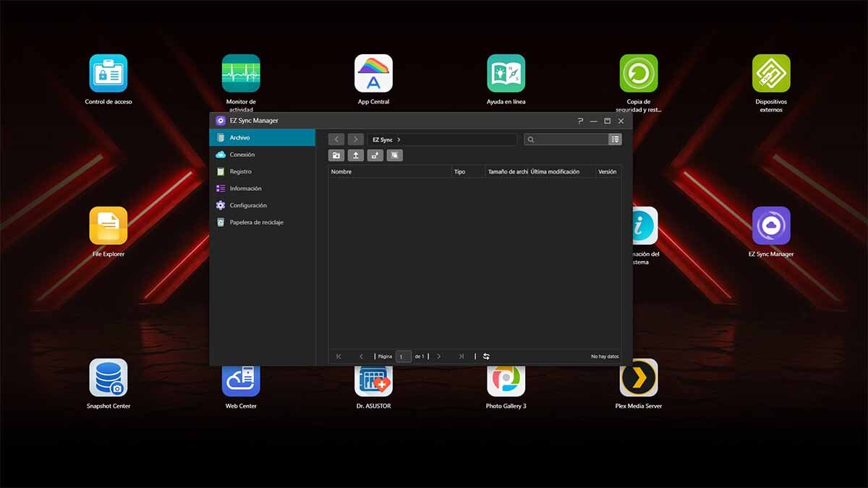Click the fourth toolbar icon beside share

pos(395,155)
